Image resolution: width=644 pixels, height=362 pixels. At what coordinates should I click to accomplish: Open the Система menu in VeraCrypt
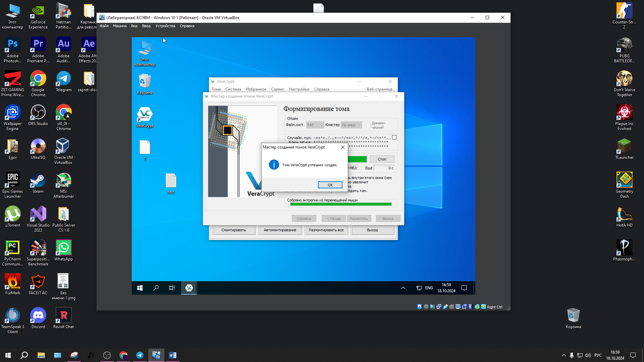[233, 89]
